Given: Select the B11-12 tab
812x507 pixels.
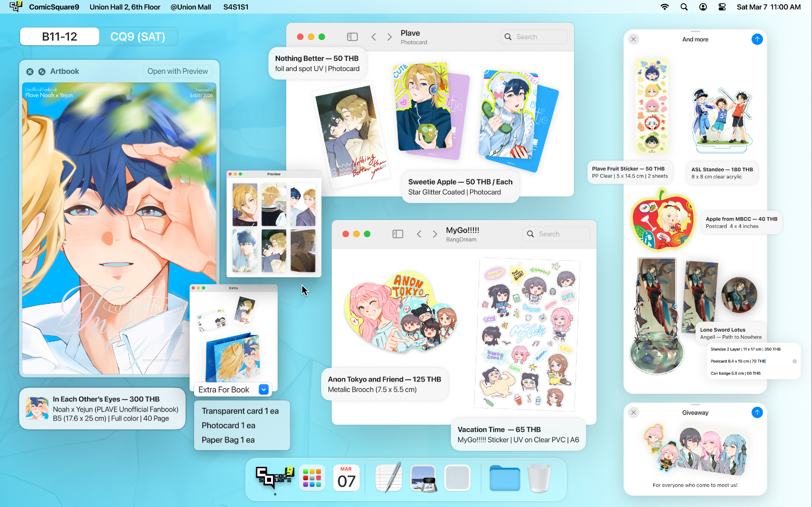Looking at the screenshot, I should [x=60, y=37].
